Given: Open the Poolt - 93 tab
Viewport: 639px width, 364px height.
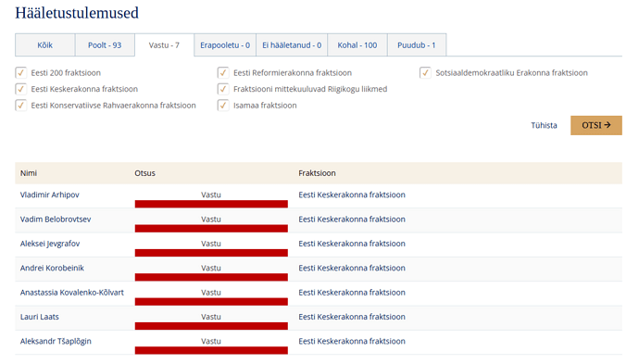Looking at the screenshot, I should click(105, 45).
